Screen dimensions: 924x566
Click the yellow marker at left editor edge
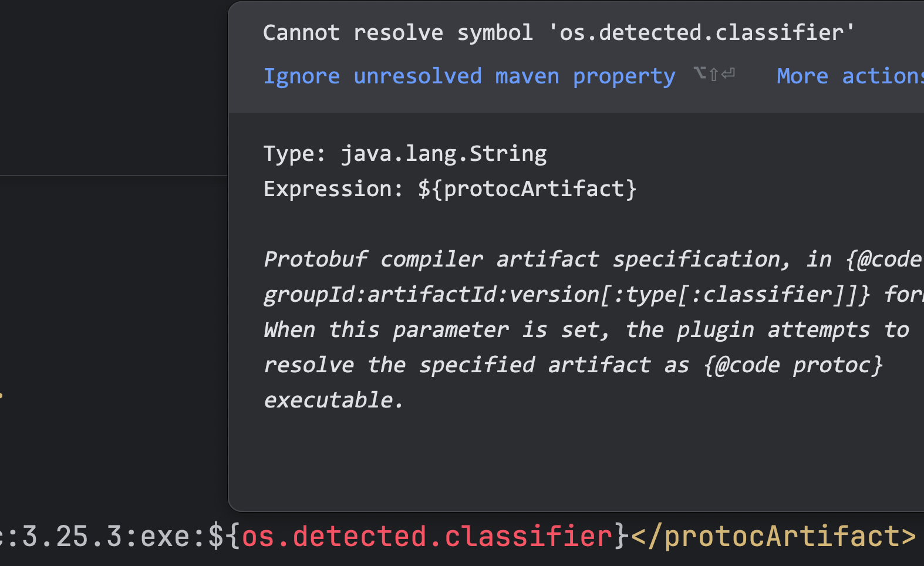click(1, 395)
